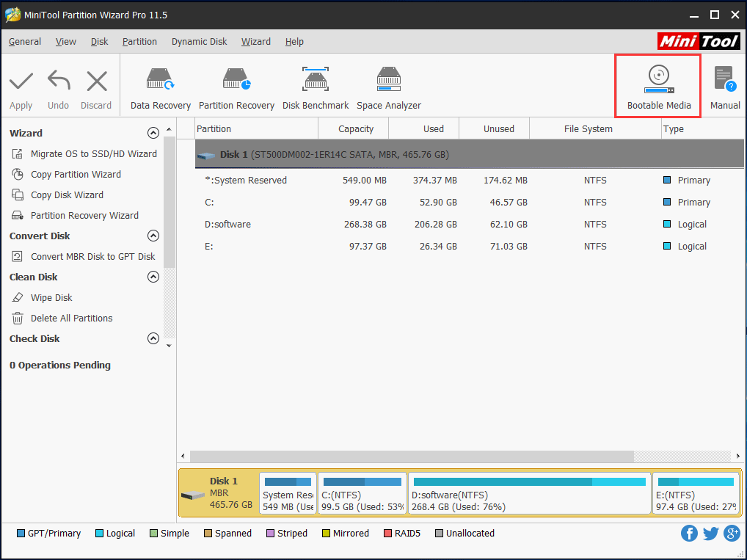The width and height of the screenshot is (747, 560).
Task: Open the Facebook share icon
Action: pyautogui.click(x=689, y=534)
